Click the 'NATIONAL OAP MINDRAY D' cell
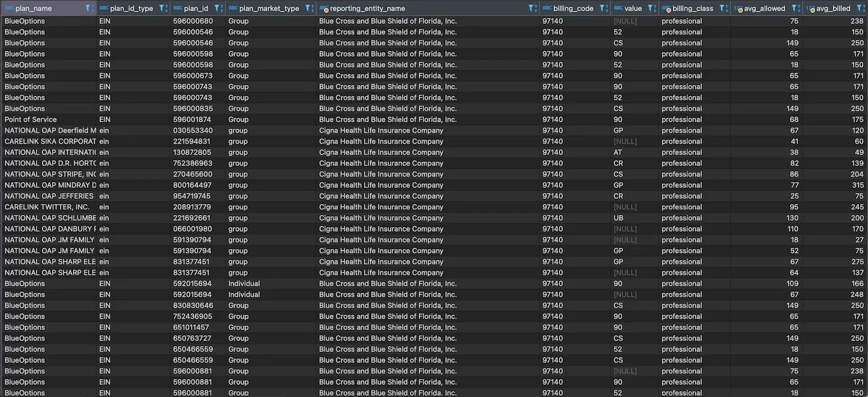The width and height of the screenshot is (868, 397). click(x=50, y=185)
